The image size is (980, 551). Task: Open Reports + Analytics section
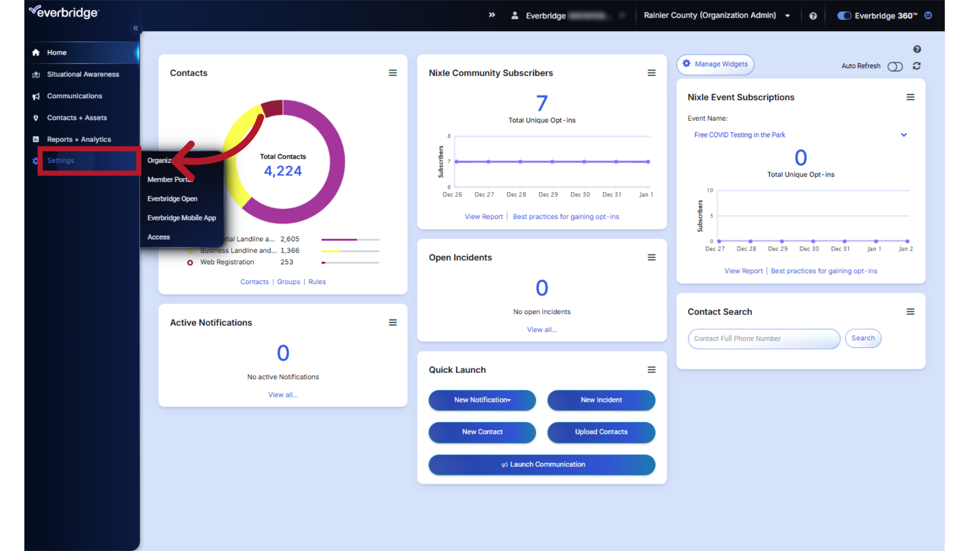coord(79,139)
